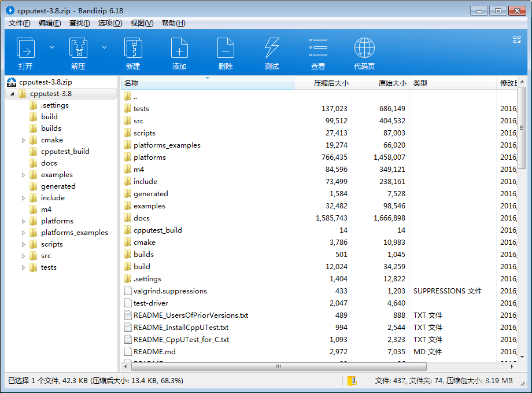
Task: Click the Add files (添加) icon
Action: point(179,48)
